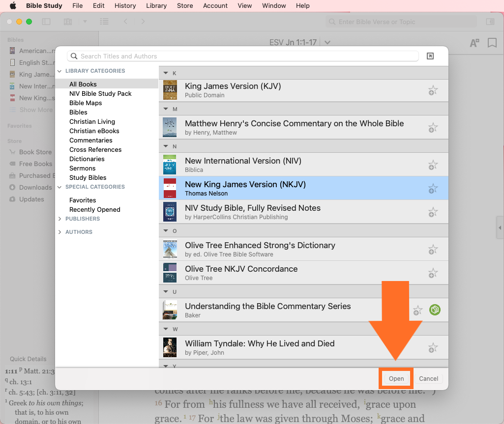Collapse the Library Categories section
The height and width of the screenshot is (424, 504).
[60, 71]
